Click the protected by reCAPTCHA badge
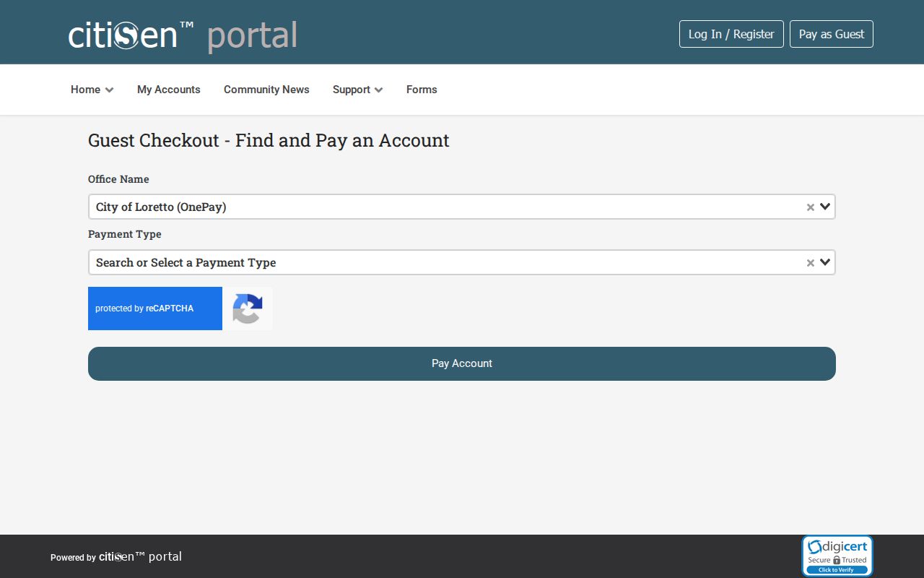Viewport: 924px width, 578px height. click(x=180, y=309)
